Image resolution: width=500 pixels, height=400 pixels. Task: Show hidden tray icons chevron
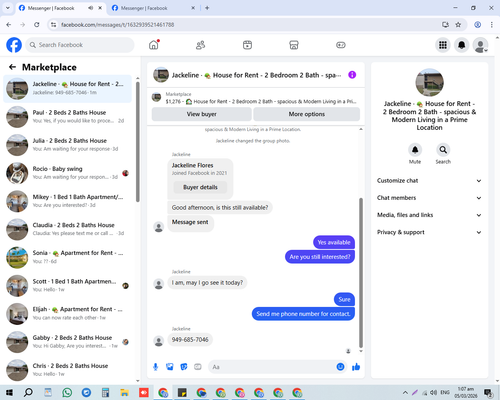405,393
